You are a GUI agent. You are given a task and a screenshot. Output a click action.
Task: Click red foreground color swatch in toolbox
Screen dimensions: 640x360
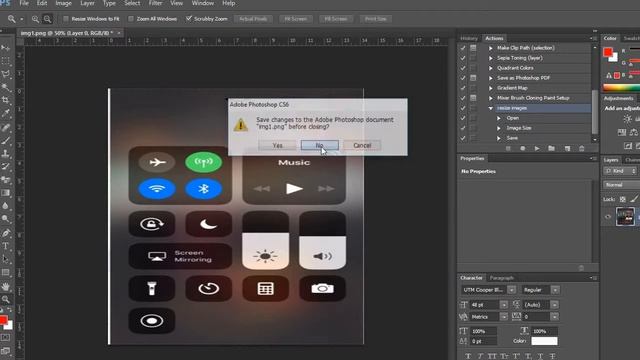(x=3, y=320)
